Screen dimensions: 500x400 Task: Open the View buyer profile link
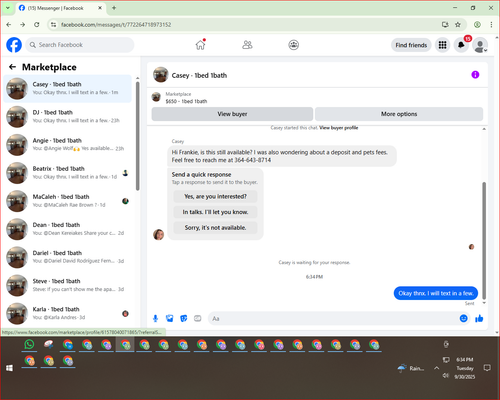coord(338,128)
